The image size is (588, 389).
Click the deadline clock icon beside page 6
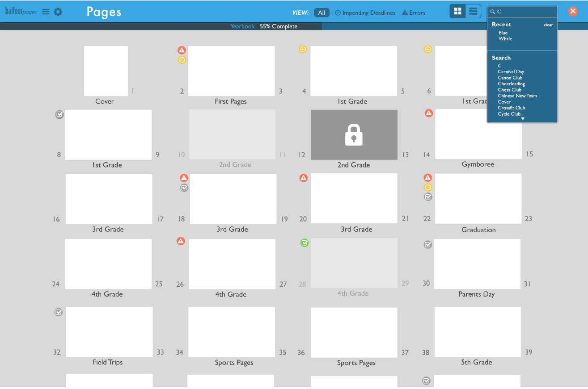427,50
